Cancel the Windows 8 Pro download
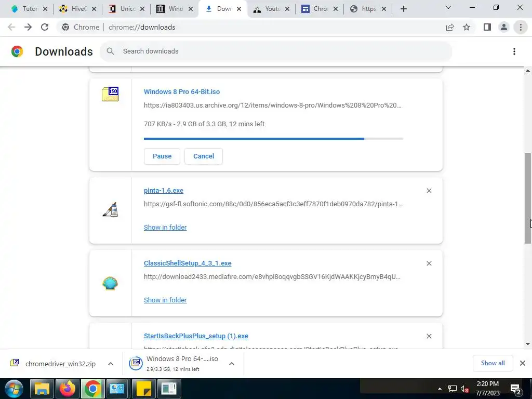The width and height of the screenshot is (532, 399). (x=204, y=156)
